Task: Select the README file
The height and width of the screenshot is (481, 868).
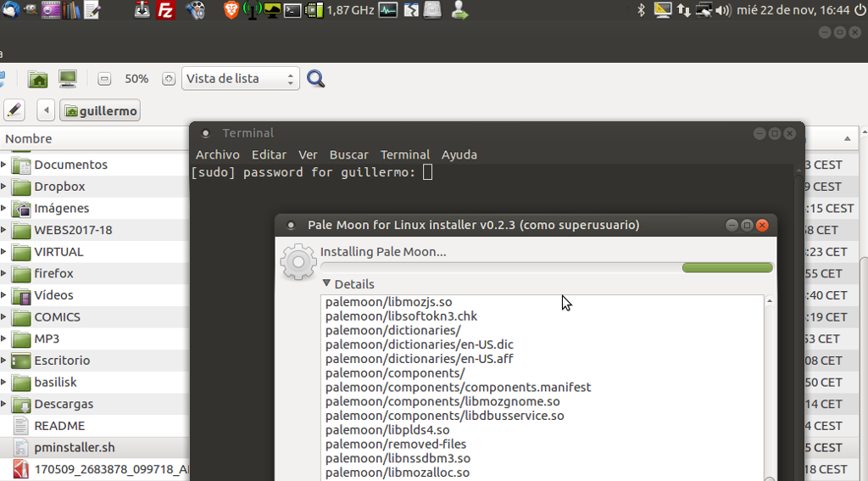Action: point(94,426)
